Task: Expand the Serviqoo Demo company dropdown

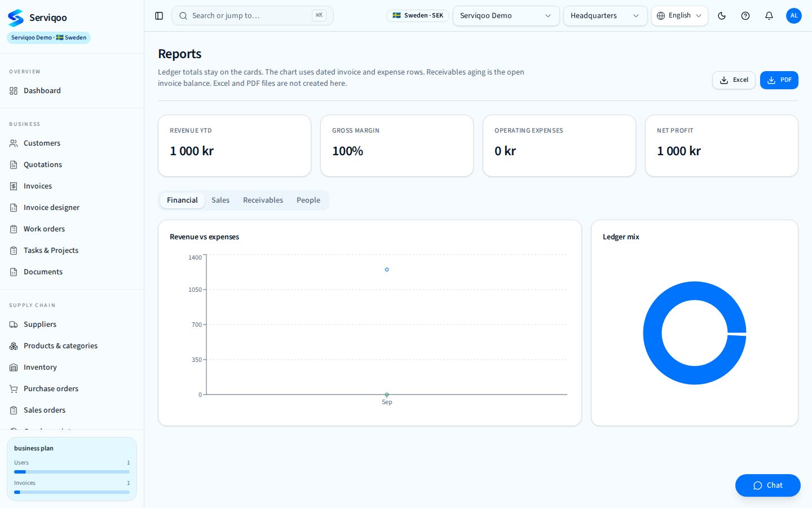Action: tap(506, 16)
